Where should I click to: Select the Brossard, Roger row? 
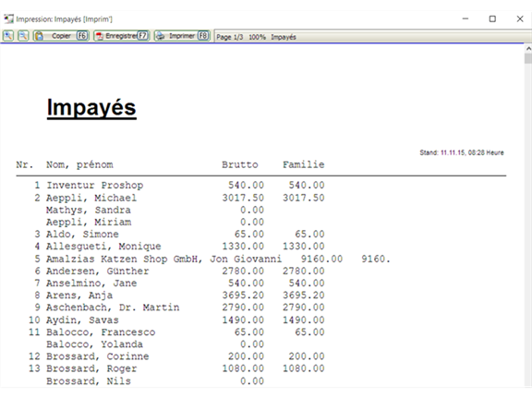(x=170, y=368)
